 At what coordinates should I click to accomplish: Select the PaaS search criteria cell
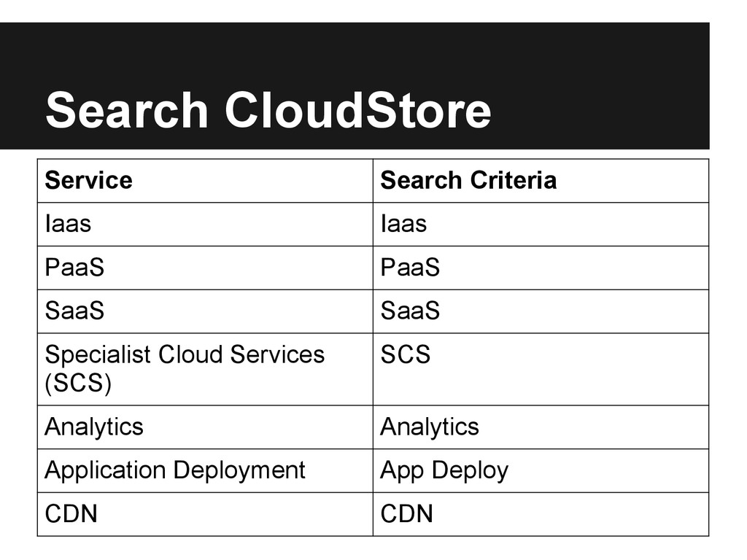click(541, 268)
